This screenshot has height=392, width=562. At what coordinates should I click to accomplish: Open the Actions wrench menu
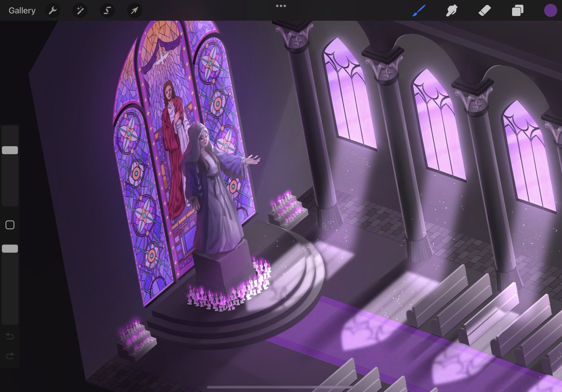click(x=52, y=10)
